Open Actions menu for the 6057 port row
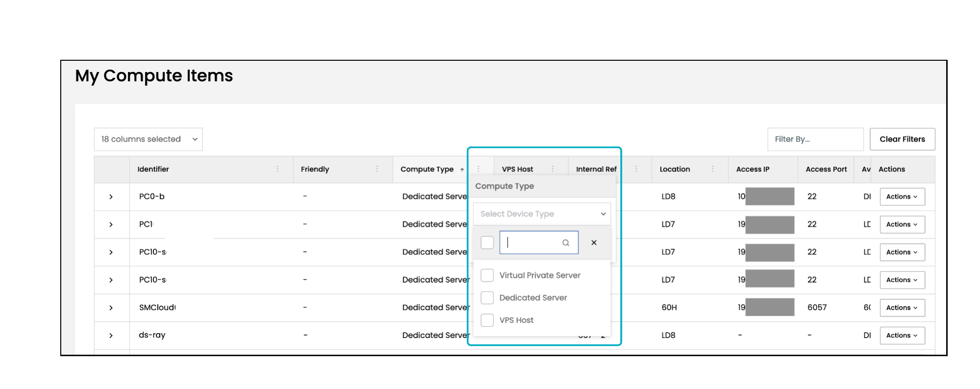 902,308
